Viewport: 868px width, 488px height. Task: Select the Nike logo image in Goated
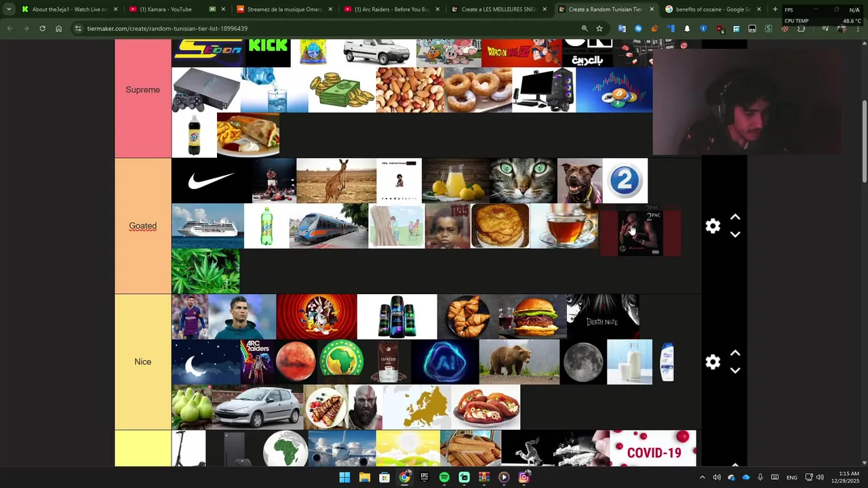tap(211, 181)
